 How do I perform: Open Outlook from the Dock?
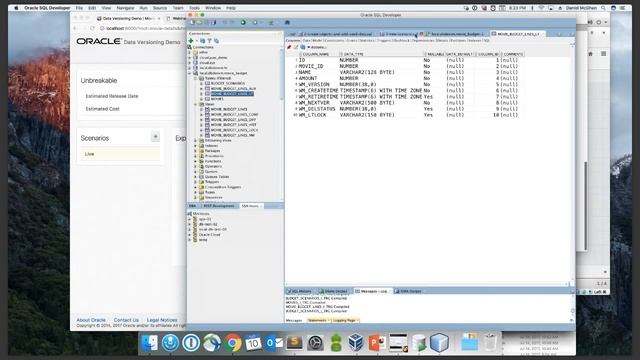[x=274, y=342]
